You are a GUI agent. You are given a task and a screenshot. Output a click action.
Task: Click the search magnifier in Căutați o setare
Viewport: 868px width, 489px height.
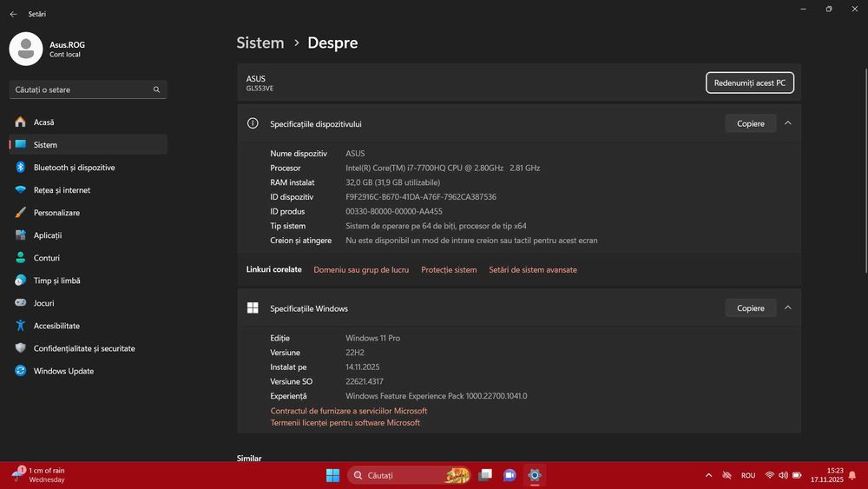coord(156,89)
